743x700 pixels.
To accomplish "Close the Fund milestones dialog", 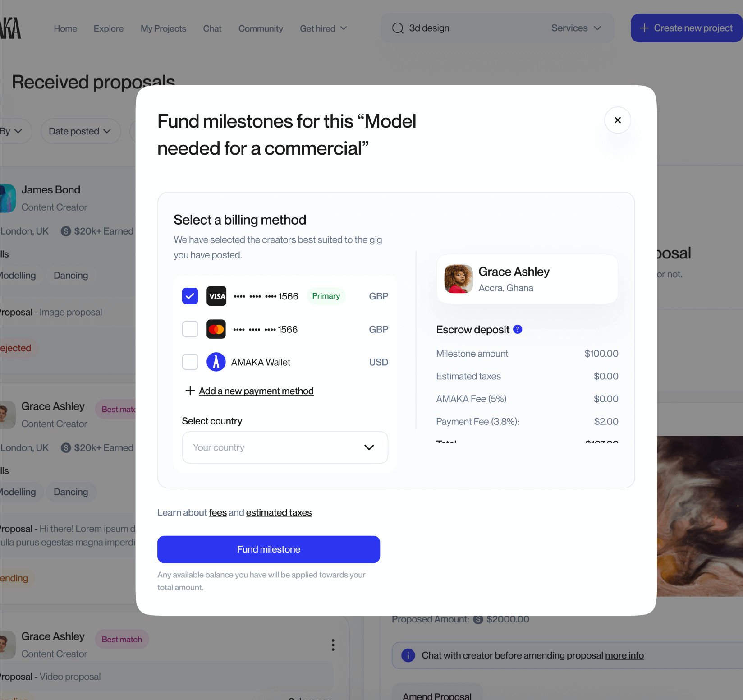I will pos(618,120).
